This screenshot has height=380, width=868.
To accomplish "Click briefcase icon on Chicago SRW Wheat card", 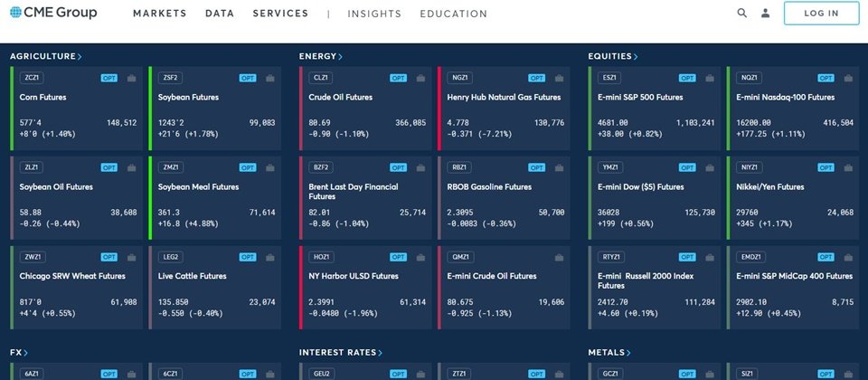I will (132, 257).
